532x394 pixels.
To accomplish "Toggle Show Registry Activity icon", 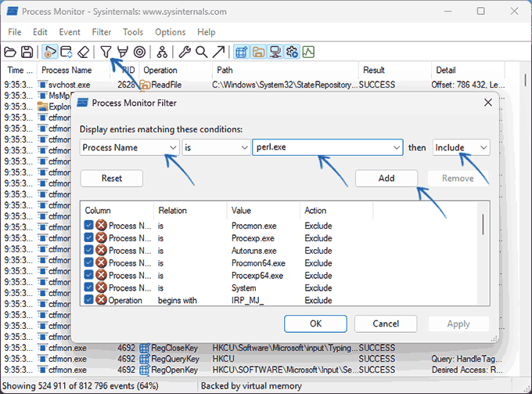I will pos(241,52).
